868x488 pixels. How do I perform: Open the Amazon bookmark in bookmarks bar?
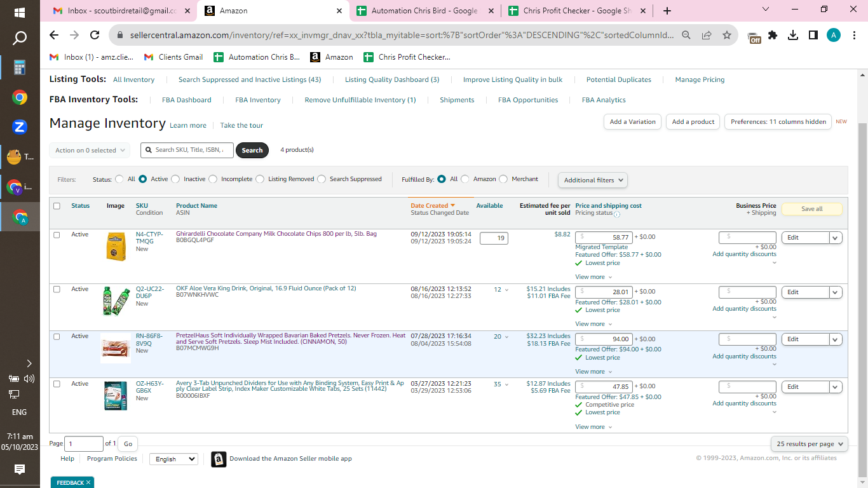click(332, 57)
